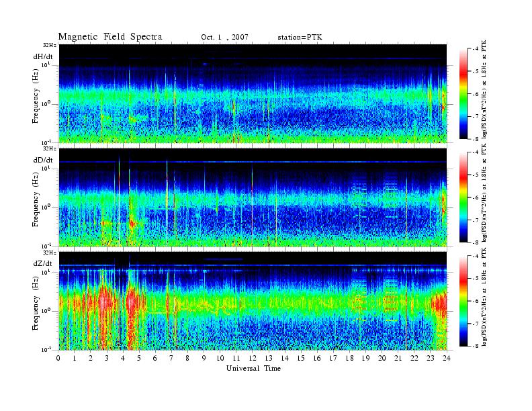Select the date text "Oct. 1 , 2007"
532x411 pixels.
224,38
